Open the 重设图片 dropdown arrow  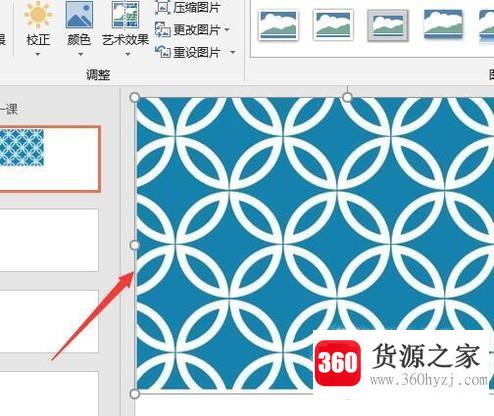[233, 52]
